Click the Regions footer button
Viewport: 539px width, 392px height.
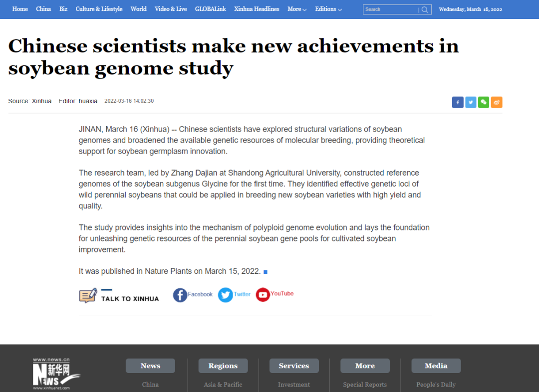point(223,366)
